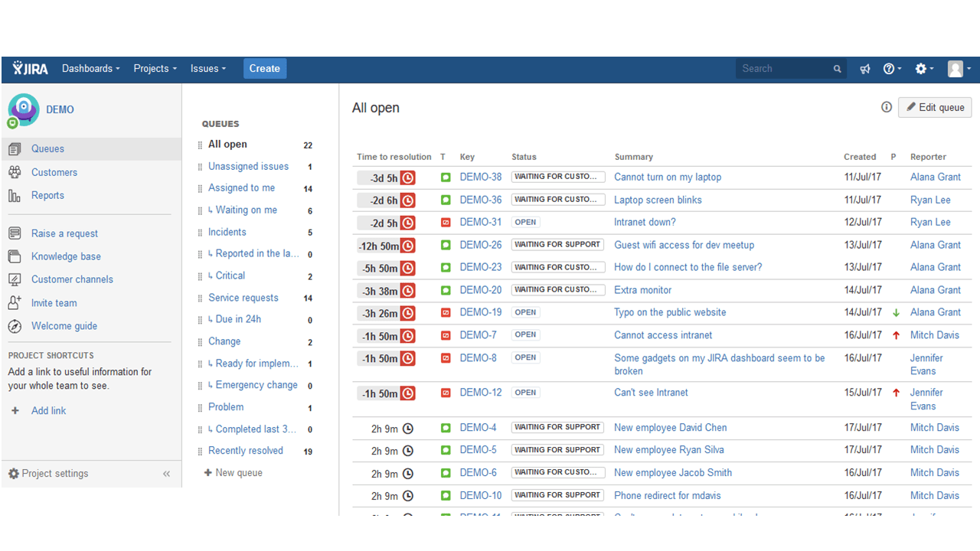Open Project settings
The height and width of the screenshot is (551, 980).
click(x=48, y=474)
